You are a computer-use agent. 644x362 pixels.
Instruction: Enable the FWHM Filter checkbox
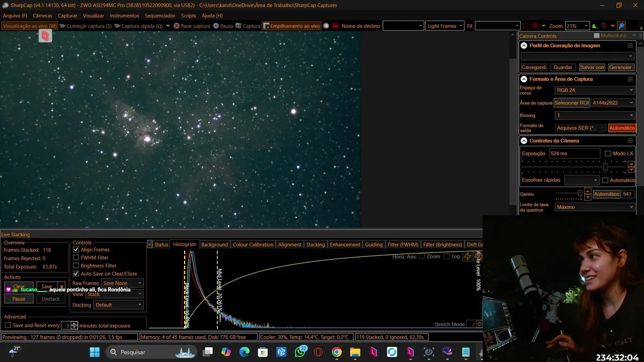[x=76, y=257]
